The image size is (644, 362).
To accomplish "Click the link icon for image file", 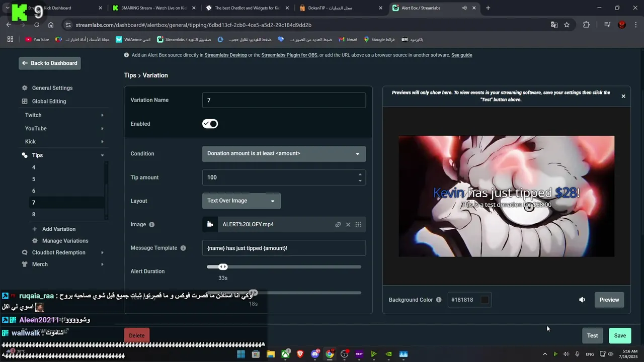I will (x=338, y=225).
